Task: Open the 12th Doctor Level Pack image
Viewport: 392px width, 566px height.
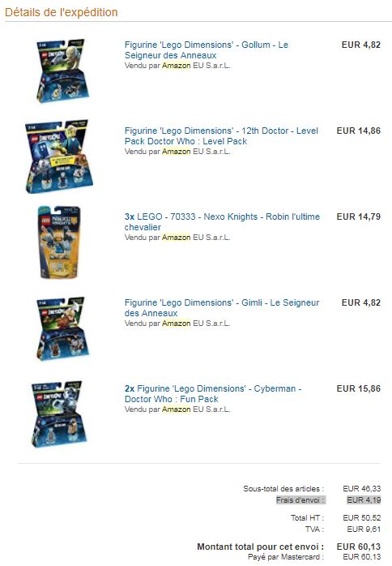Action: coord(59,157)
